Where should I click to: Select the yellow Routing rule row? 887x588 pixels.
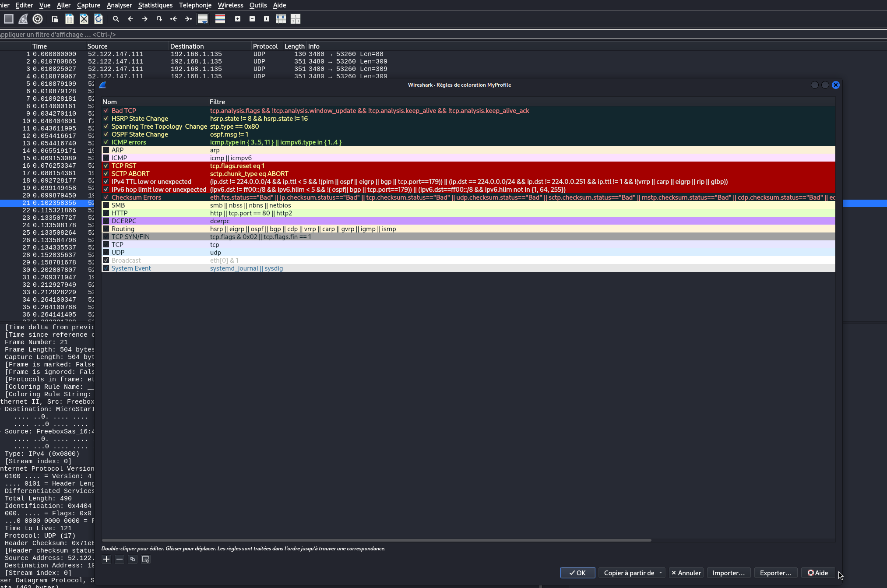click(468, 229)
